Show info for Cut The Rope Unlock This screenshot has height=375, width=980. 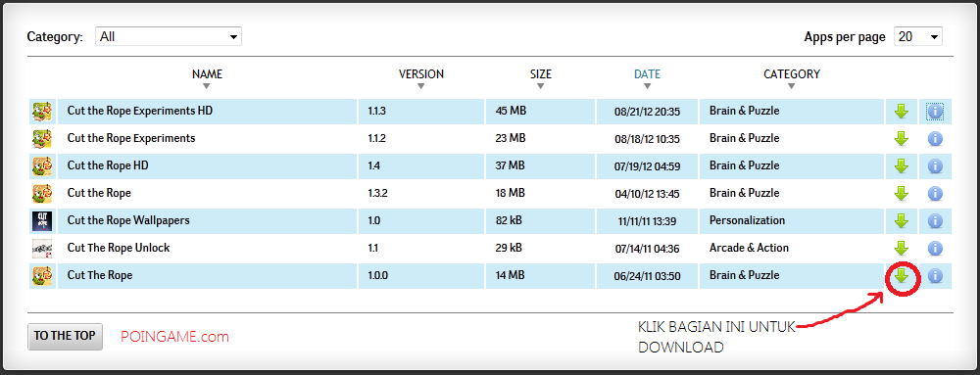[x=935, y=249]
